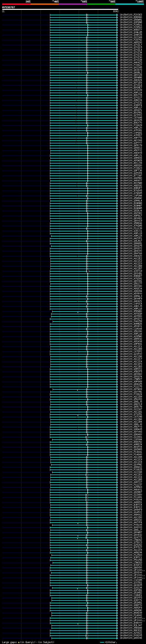Click the red ~20% identity legend segment
This screenshot has height=644, width=146.
[x=16, y=4]
